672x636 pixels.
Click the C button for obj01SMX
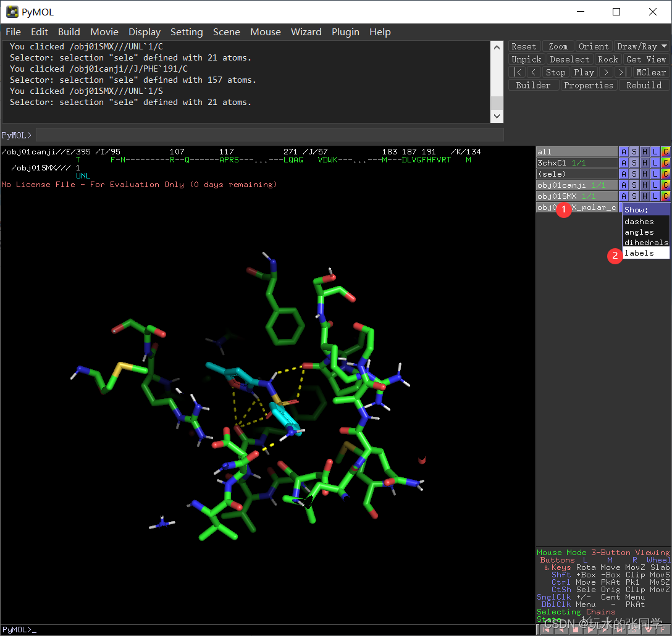[x=665, y=196]
